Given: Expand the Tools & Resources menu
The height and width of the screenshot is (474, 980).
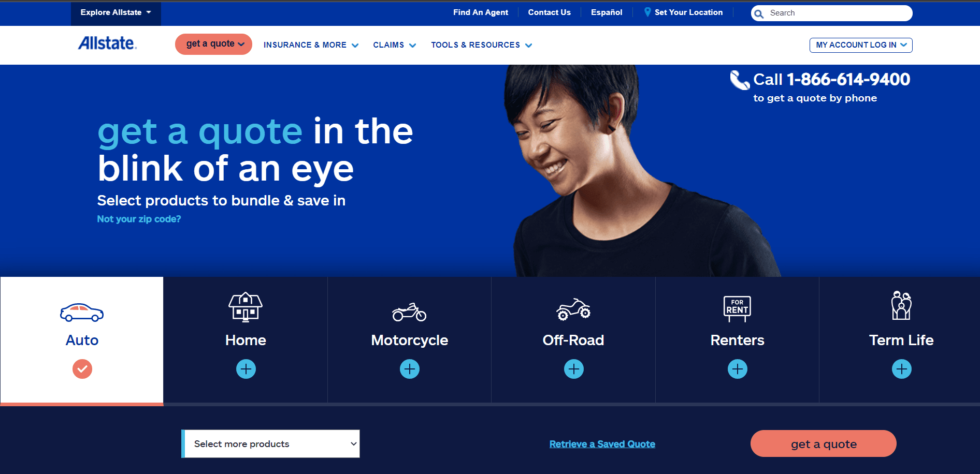Looking at the screenshot, I should click(482, 45).
